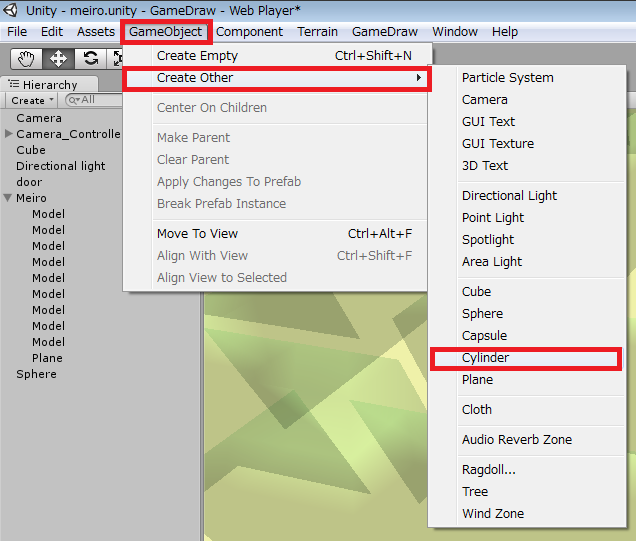Open the Edit menu

(52, 32)
